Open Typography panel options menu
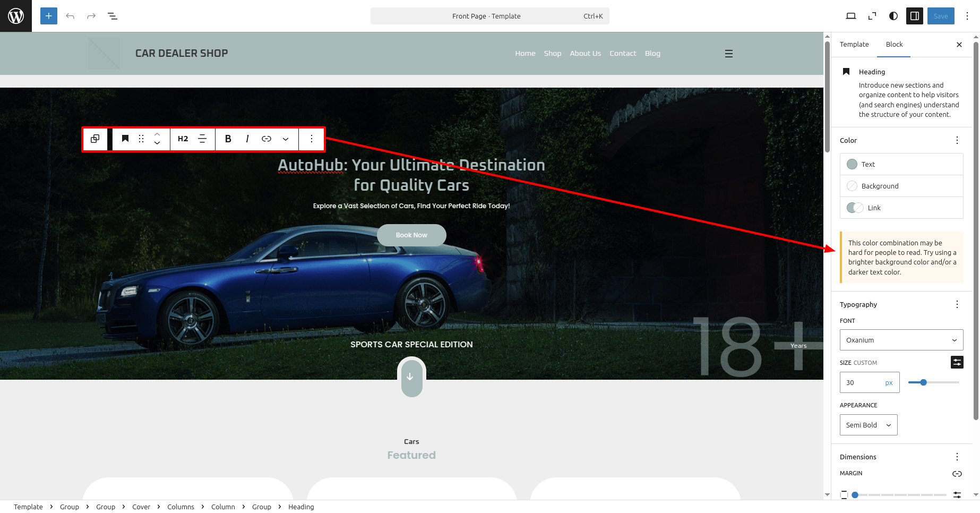The image size is (980, 513). 957,304
